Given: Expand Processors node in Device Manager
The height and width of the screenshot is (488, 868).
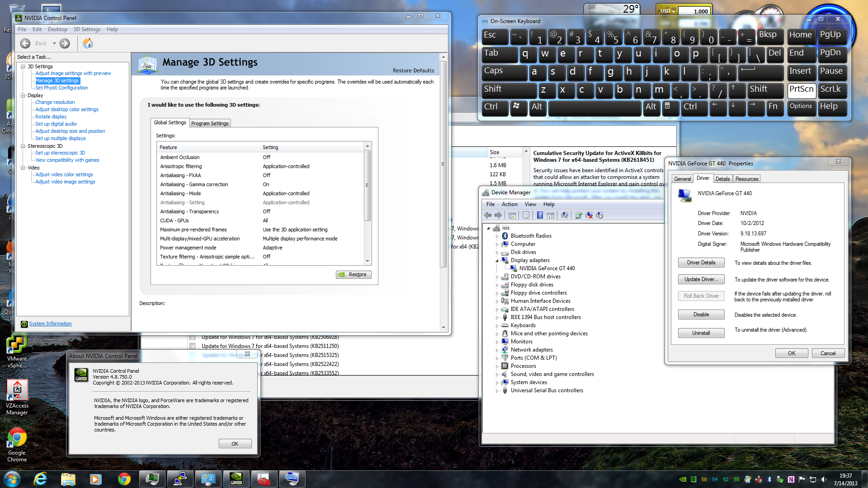Looking at the screenshot, I should 497,366.
